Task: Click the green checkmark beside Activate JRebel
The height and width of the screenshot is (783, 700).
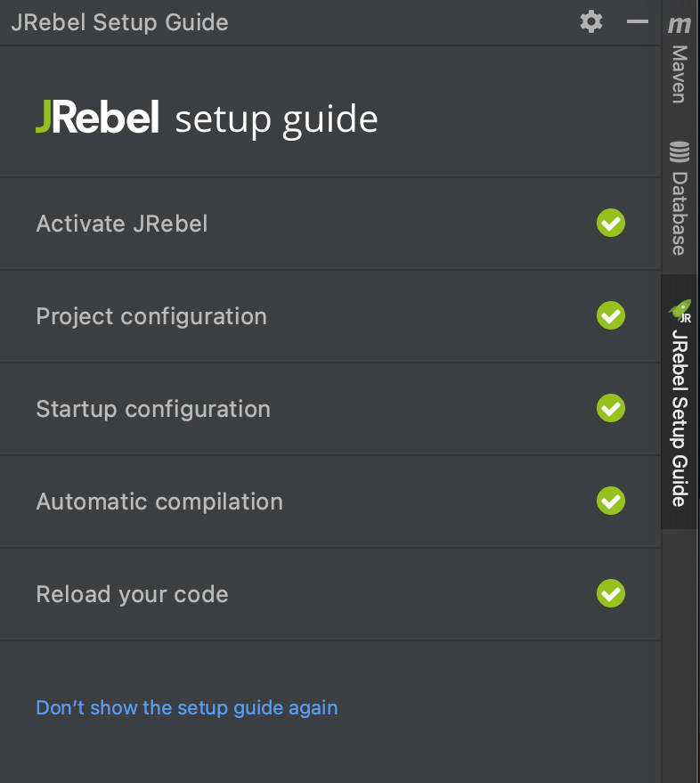Action: (x=611, y=223)
